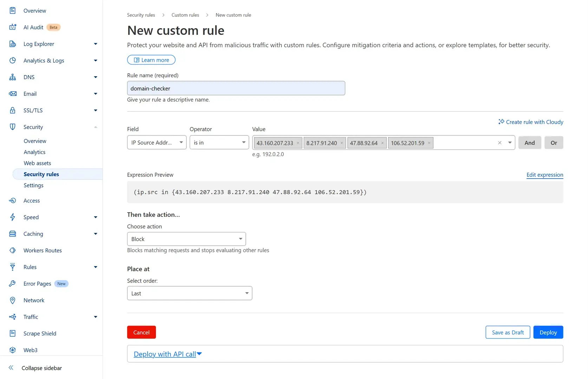The width and height of the screenshot is (588, 379).
Task: Expand the Caching menu arrow
Action: [96, 234]
